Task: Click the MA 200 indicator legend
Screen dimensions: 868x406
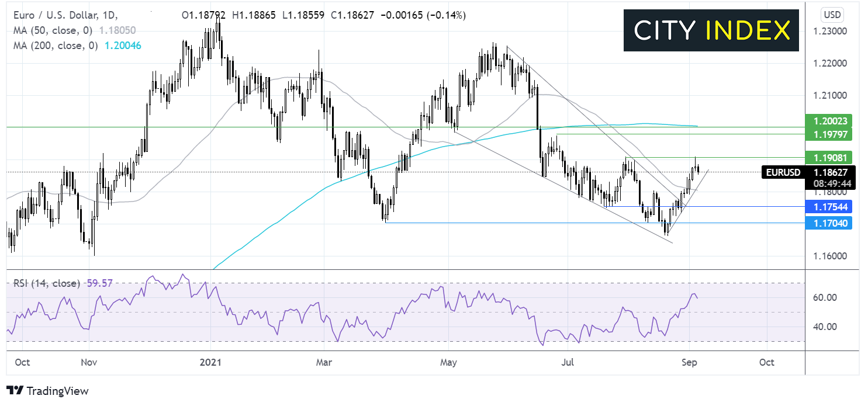Action: pos(56,45)
